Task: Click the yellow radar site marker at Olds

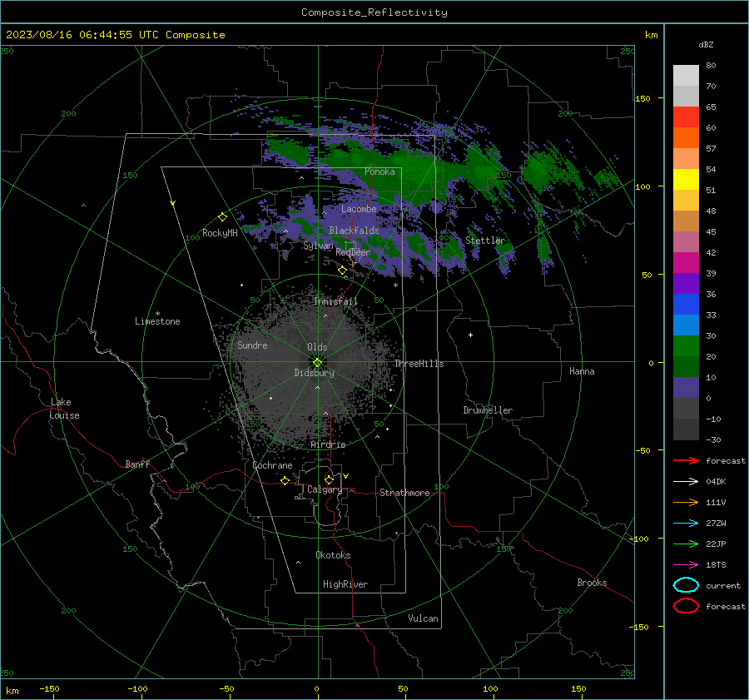Action: [318, 362]
